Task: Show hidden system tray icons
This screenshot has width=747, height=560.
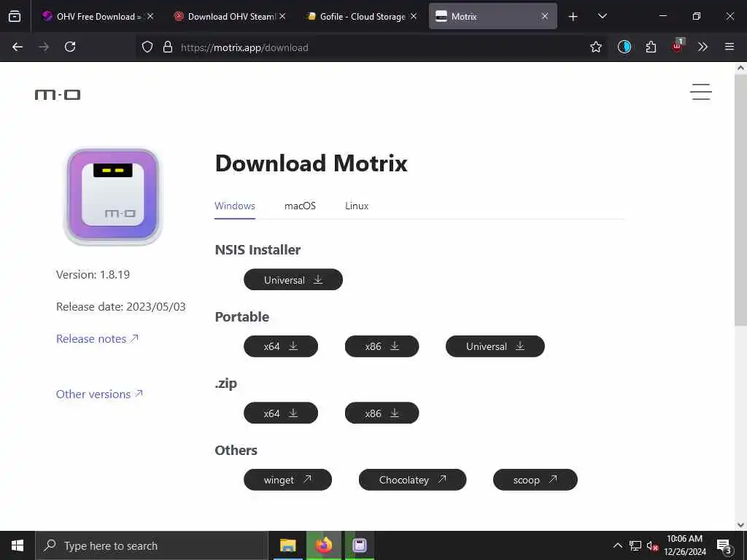Action: pyautogui.click(x=617, y=545)
